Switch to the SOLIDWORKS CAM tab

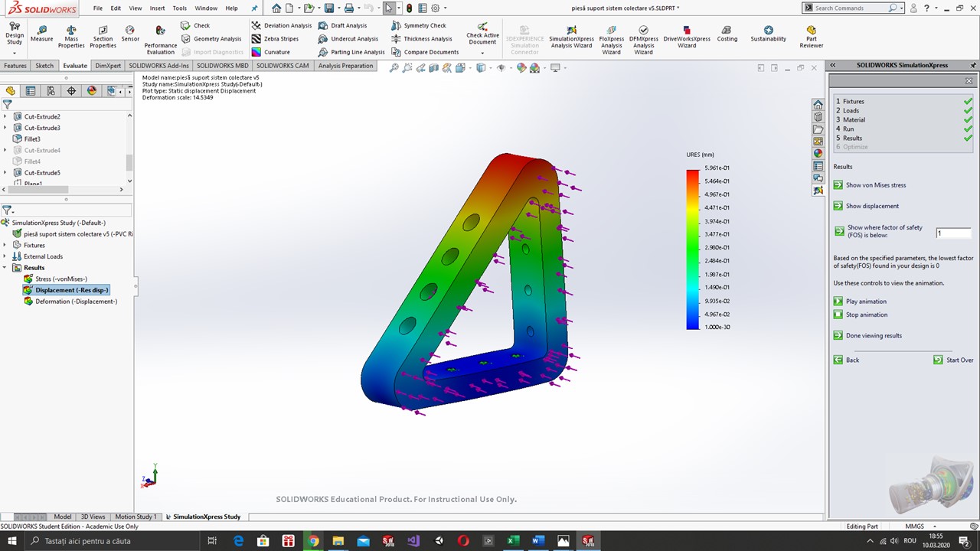283,66
